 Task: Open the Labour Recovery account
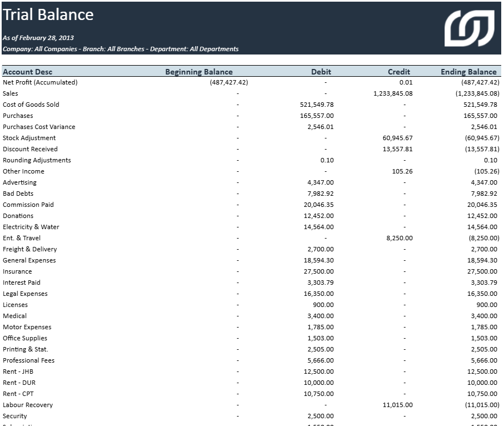(27, 405)
